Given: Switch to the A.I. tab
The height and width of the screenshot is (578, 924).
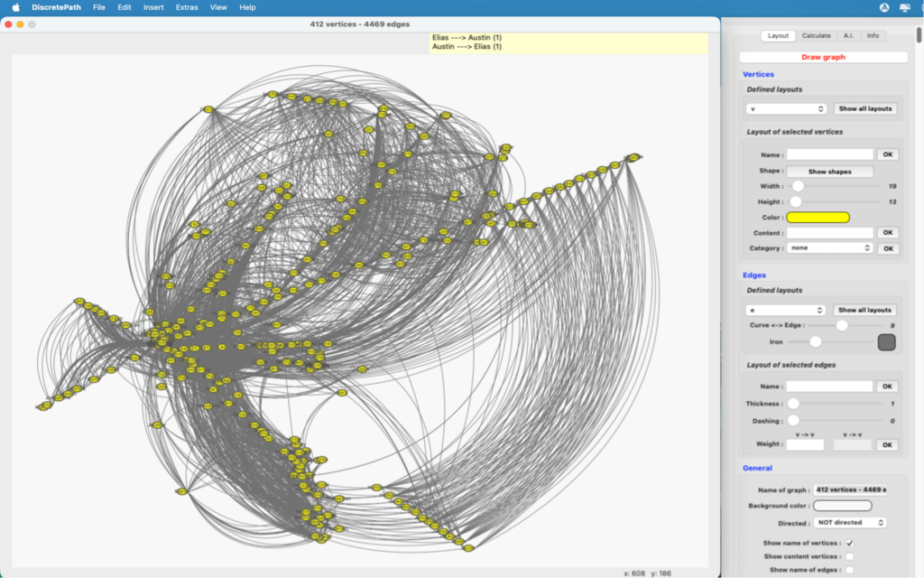Looking at the screenshot, I should [847, 36].
